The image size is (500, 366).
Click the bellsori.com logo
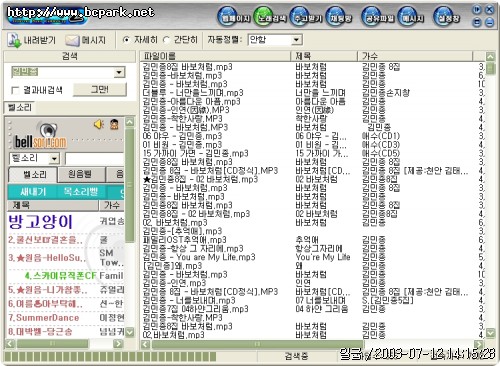point(41,136)
